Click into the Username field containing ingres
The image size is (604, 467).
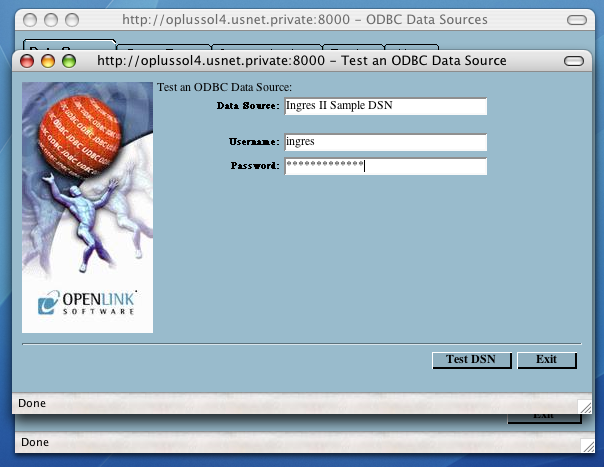point(385,143)
